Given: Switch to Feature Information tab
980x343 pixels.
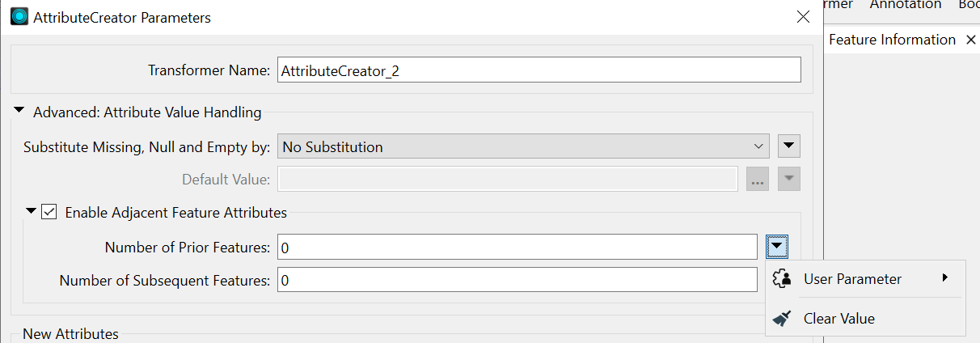Looking at the screenshot, I should 892,40.
